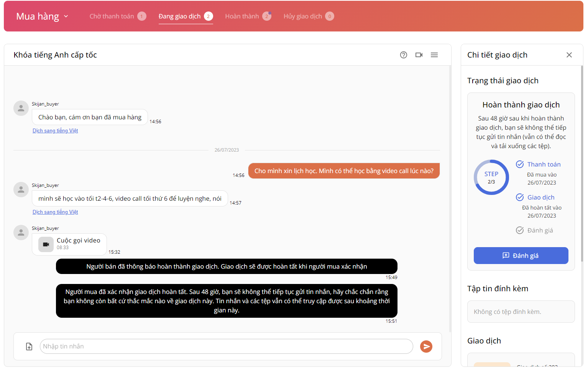Click the Giao dịch step label
Image resolution: width=588 pixels, height=373 pixels.
541,197
